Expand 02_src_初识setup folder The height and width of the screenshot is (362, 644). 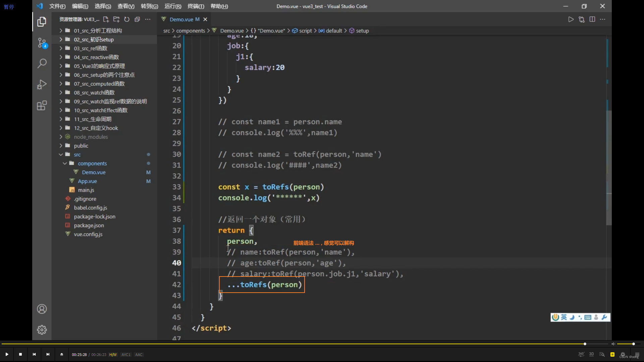[104, 40]
